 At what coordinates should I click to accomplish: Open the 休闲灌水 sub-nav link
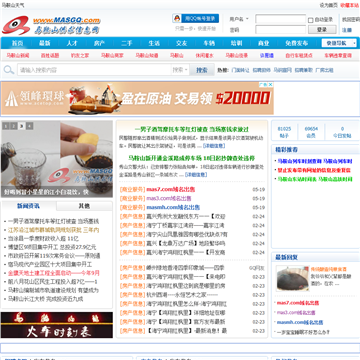204,56
